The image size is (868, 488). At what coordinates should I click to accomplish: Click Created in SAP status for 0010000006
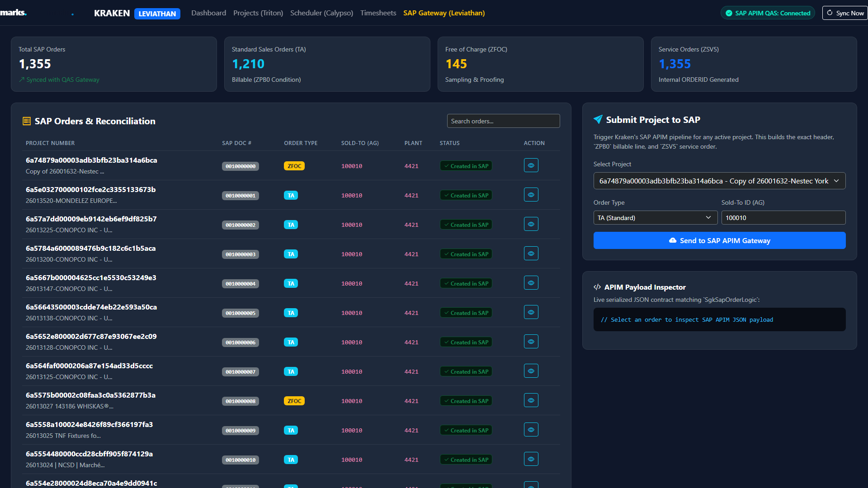[x=466, y=342]
